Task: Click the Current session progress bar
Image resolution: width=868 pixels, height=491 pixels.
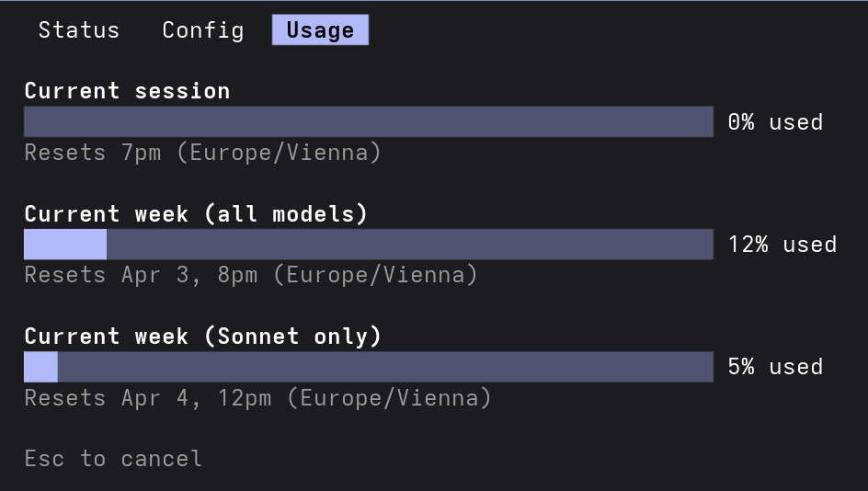Action: click(x=368, y=121)
